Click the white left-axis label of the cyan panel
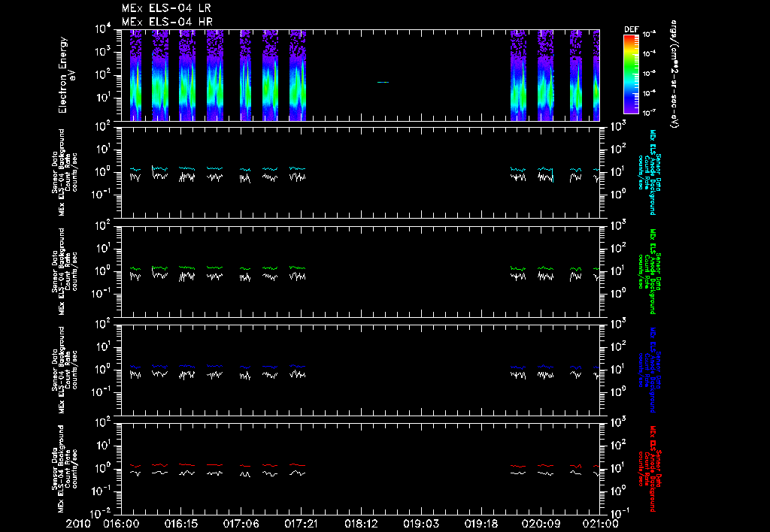Image resolution: width=770 pixels, height=532 pixels. tap(65, 172)
